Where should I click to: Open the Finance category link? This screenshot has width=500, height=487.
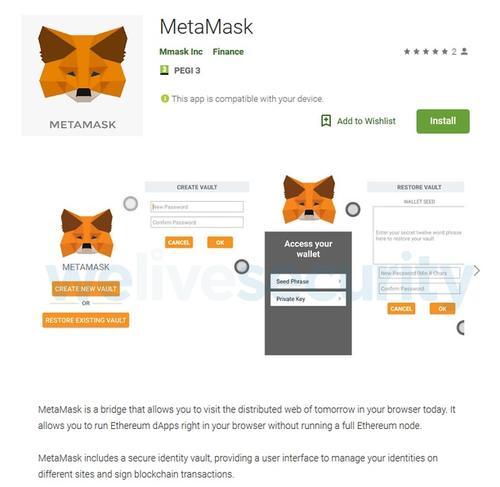228,52
